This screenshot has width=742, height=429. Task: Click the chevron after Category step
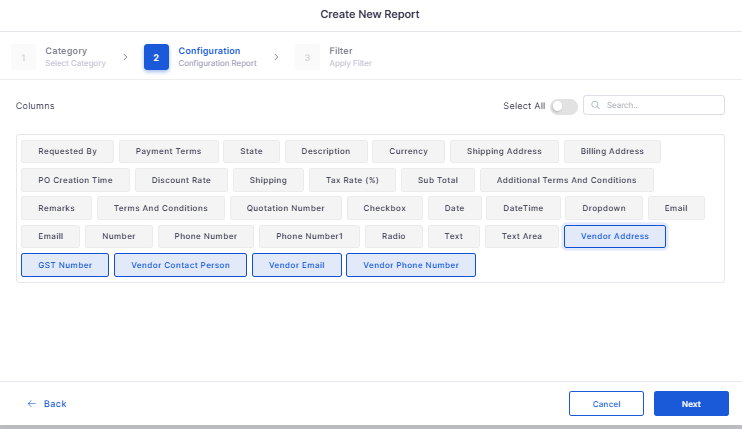coord(125,57)
